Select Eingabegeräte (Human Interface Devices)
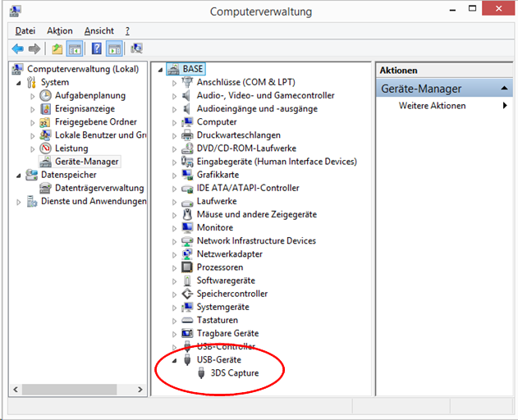The width and height of the screenshot is (518, 420). (277, 162)
